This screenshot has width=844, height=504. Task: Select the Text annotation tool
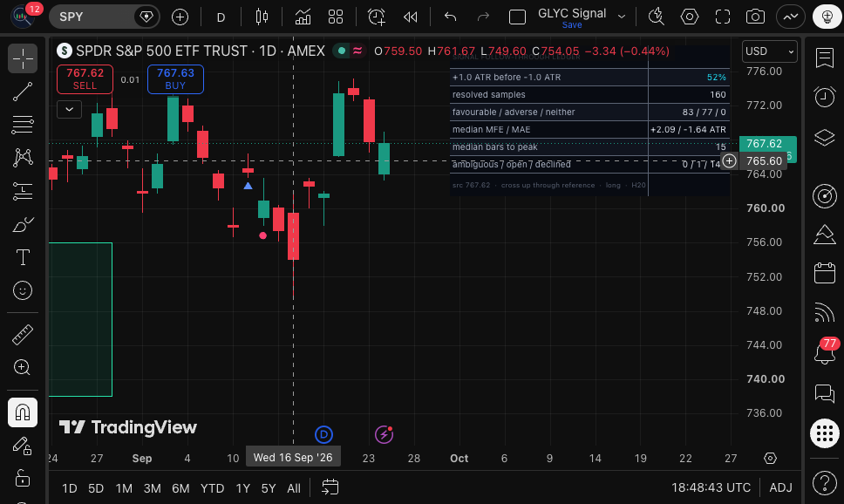[23, 257]
